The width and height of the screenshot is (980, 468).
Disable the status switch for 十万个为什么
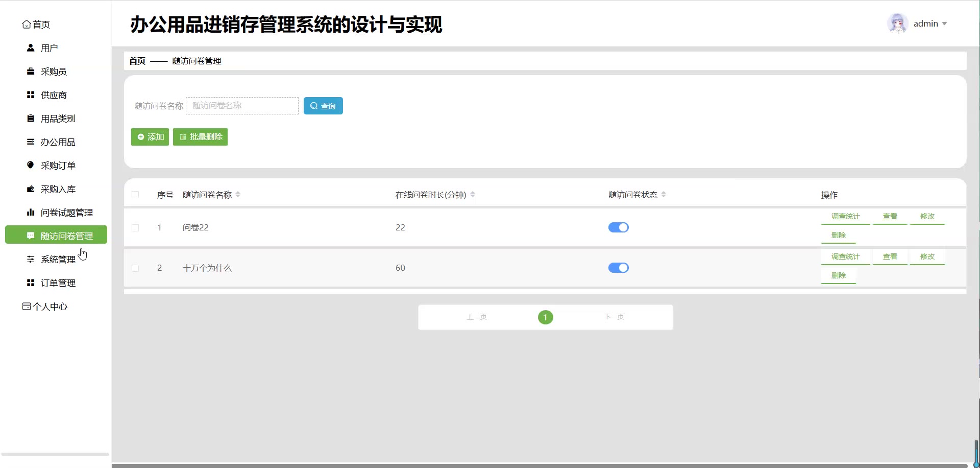pyautogui.click(x=618, y=268)
